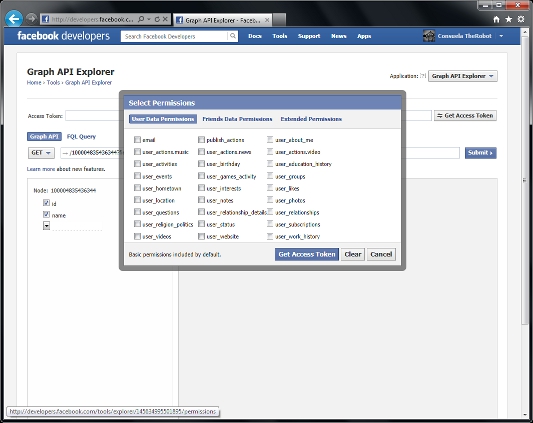Close the Graph API Explorer tab
533x423 pixels.
point(267,20)
